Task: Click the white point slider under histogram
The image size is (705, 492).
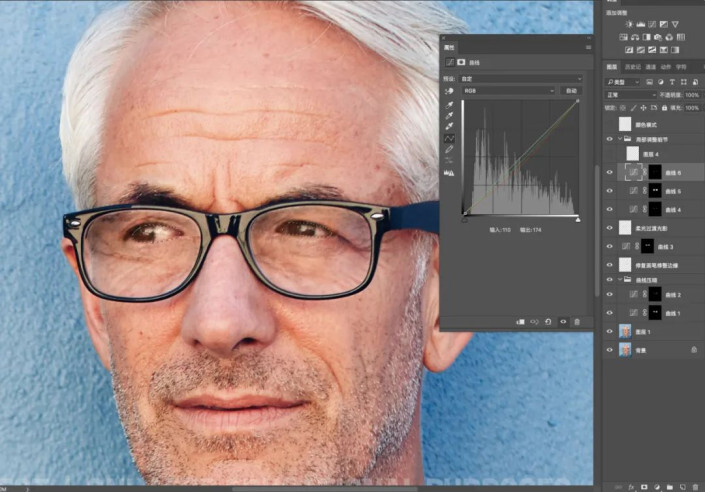Action: click(x=577, y=219)
